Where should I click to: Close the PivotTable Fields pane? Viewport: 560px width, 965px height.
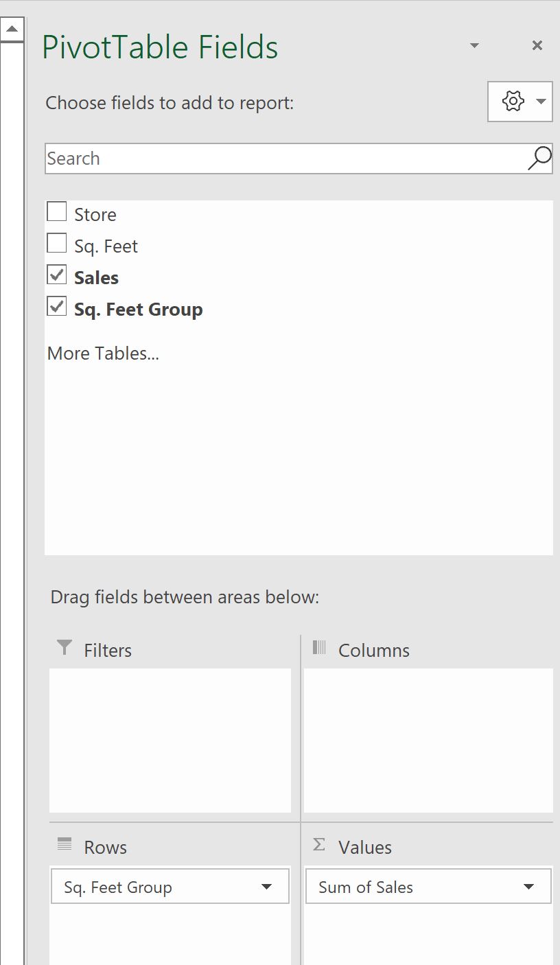pos(537,45)
